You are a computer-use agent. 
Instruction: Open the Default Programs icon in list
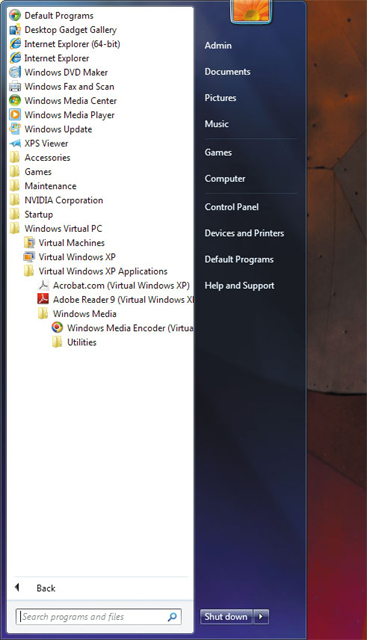tap(15, 16)
